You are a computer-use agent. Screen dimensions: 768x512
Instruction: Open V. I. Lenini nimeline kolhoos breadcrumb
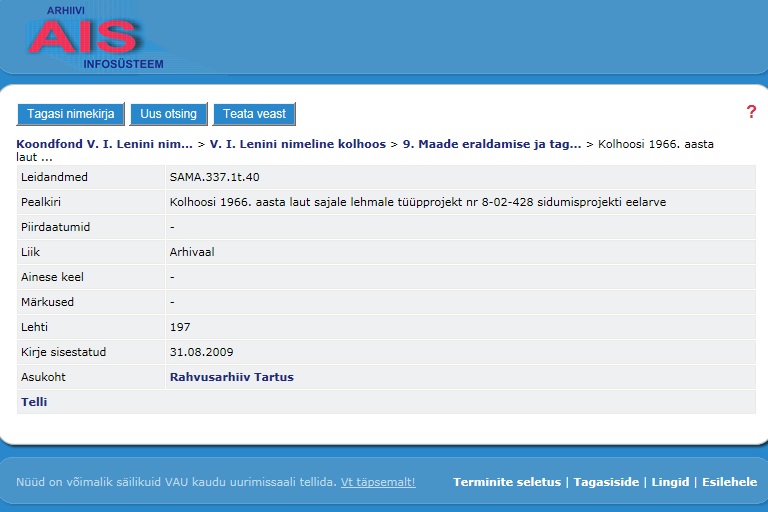pyautogui.click(x=297, y=144)
